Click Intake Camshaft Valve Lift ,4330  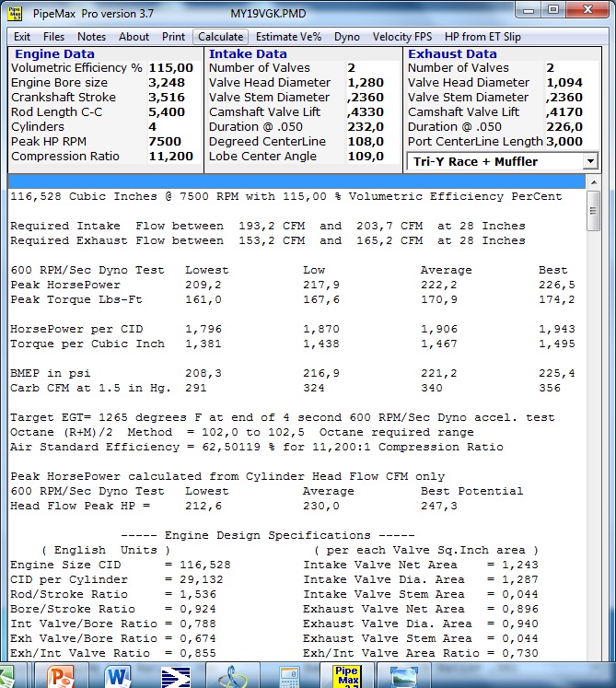tap(373, 111)
